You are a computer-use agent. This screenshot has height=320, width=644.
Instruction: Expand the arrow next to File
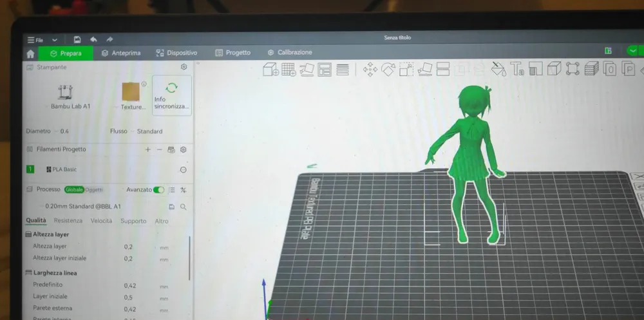(x=54, y=40)
